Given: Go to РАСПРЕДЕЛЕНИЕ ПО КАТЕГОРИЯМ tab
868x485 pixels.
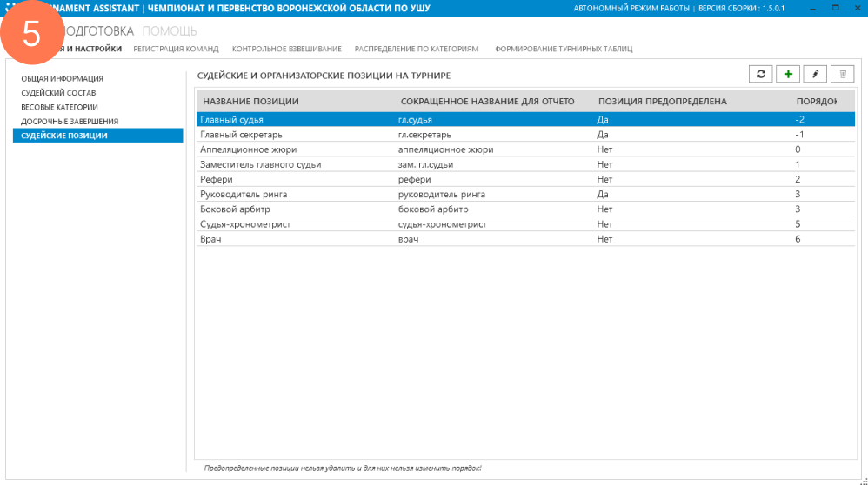Looking at the screenshot, I should click(x=417, y=50).
